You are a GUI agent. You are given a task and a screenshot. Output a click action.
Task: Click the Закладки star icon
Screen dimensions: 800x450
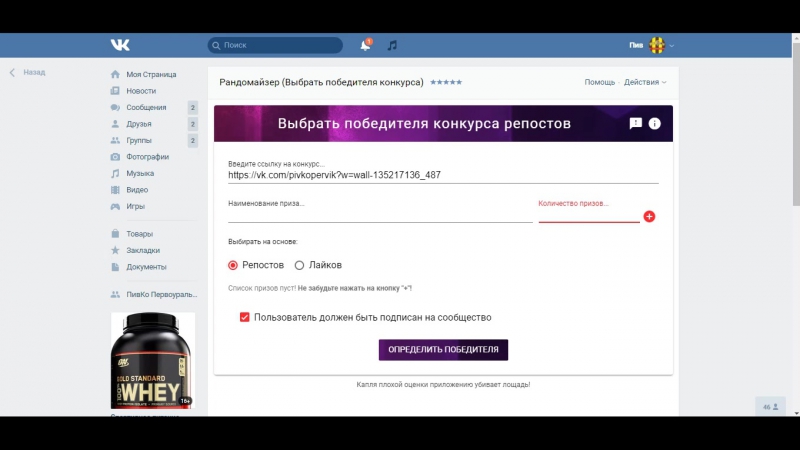(115, 250)
